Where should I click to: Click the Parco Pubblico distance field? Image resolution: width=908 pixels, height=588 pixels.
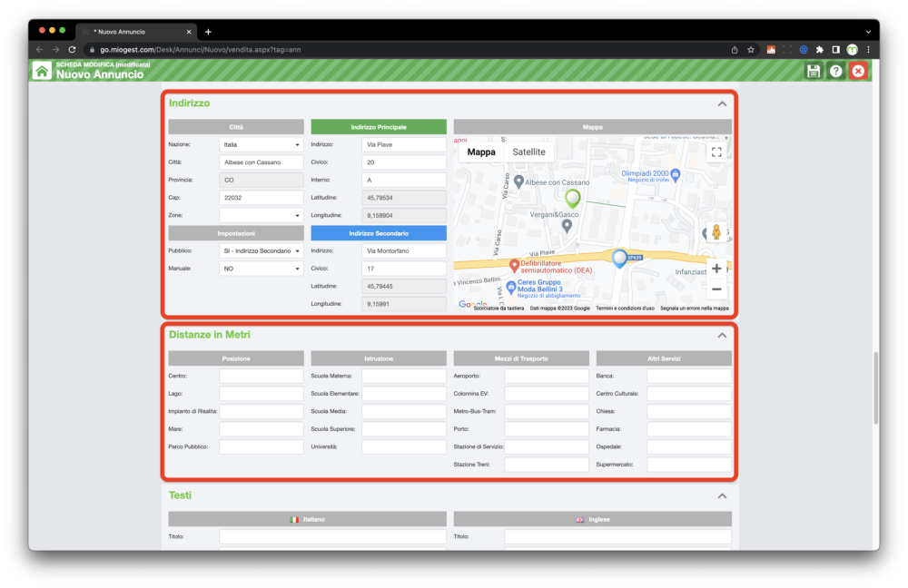point(262,446)
